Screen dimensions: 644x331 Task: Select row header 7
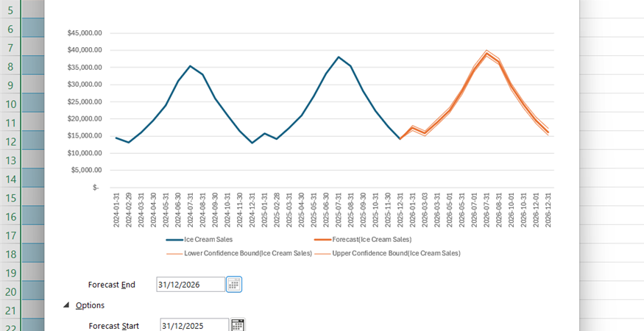click(10, 48)
